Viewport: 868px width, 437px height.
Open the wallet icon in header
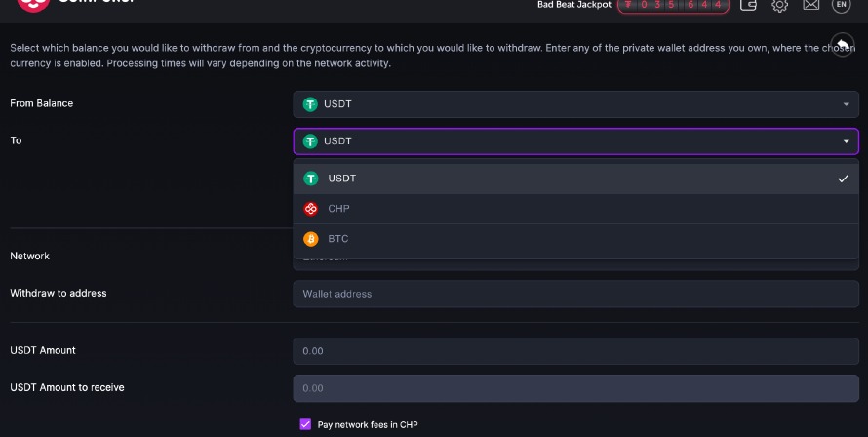(749, 5)
